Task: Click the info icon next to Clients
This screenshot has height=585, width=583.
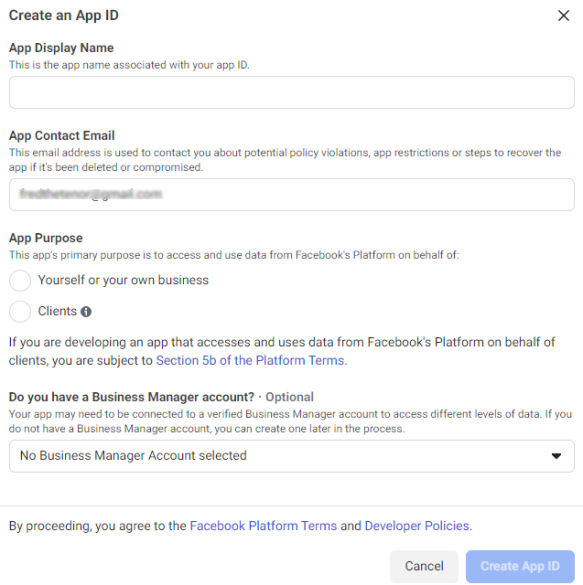Action: tap(86, 312)
